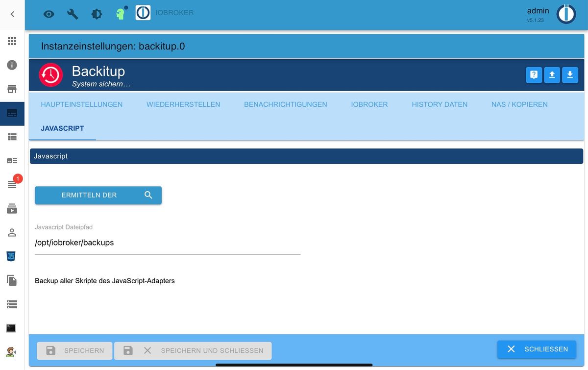Click the upload configuration icon button
This screenshot has height=370, width=588.
[552, 75]
